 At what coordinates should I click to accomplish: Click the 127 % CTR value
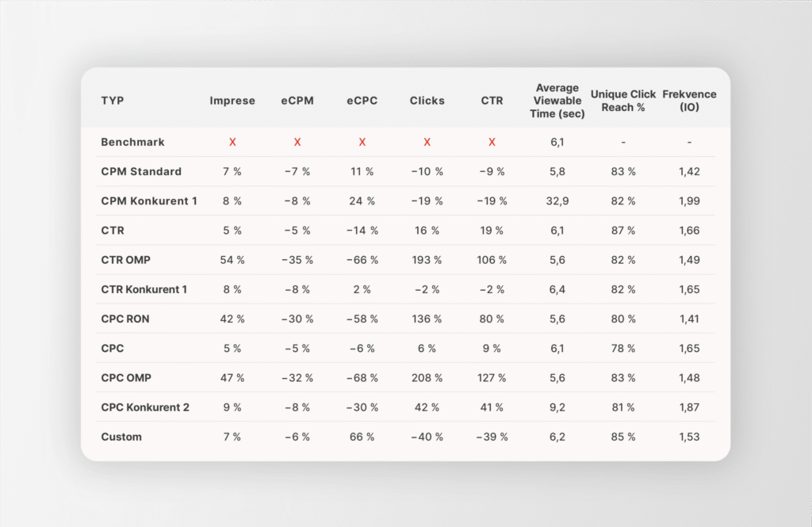pos(492,378)
